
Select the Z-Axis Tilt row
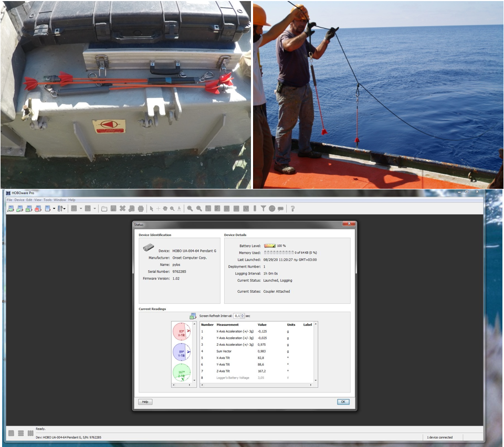coord(257,371)
